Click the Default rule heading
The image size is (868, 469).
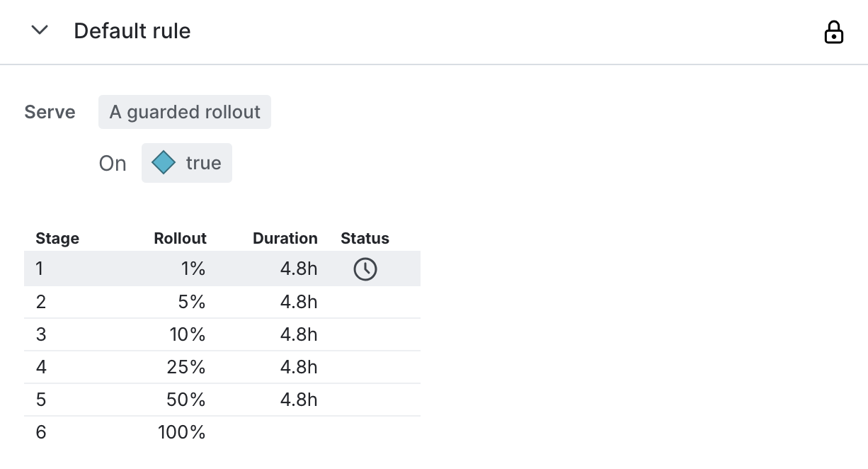[x=132, y=31]
